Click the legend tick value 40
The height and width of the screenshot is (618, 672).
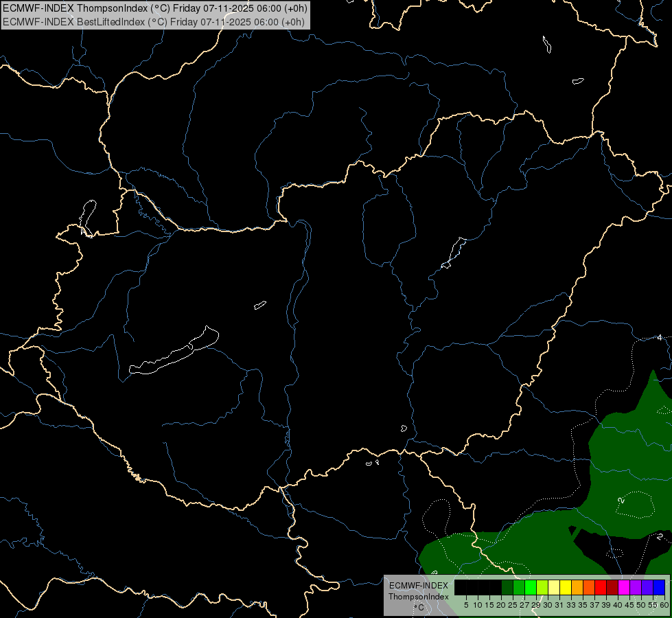click(618, 605)
